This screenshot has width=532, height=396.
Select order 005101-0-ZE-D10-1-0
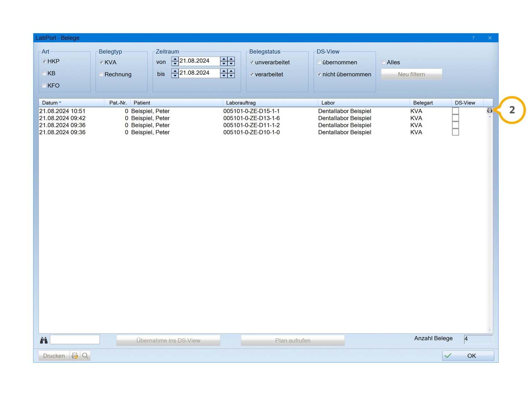point(251,132)
